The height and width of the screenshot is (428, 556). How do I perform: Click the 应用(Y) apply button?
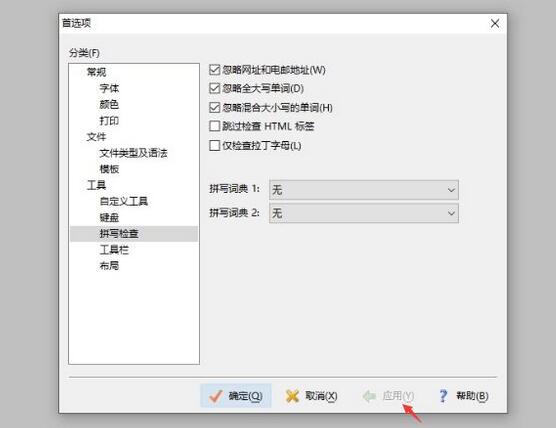click(x=388, y=396)
